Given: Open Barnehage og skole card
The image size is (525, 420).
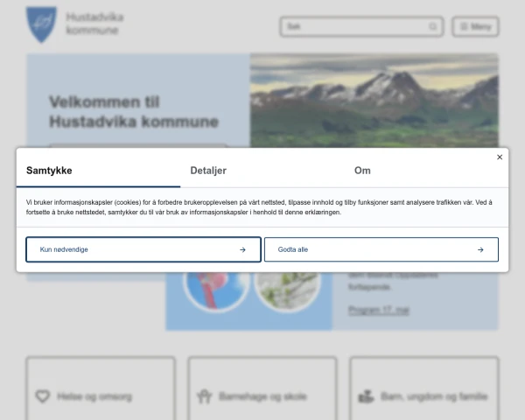Looking at the screenshot, I should coord(262,388).
